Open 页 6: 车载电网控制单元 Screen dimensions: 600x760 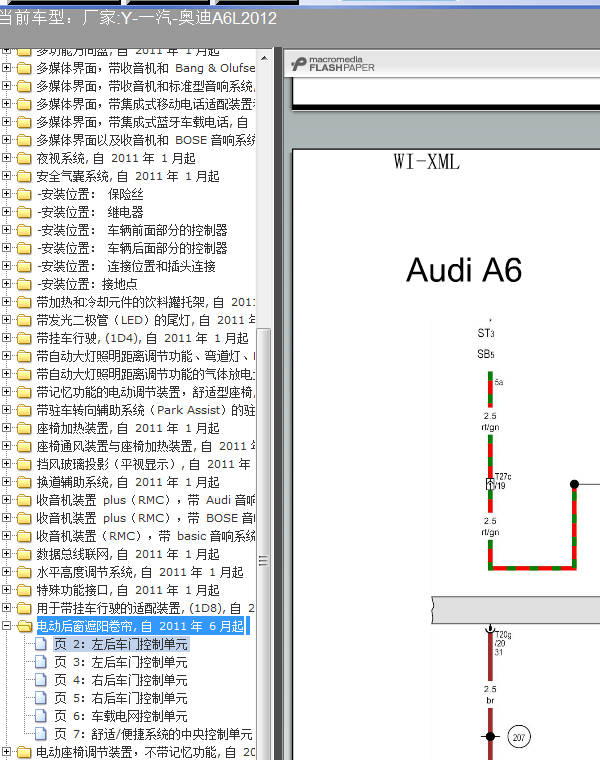point(121,716)
